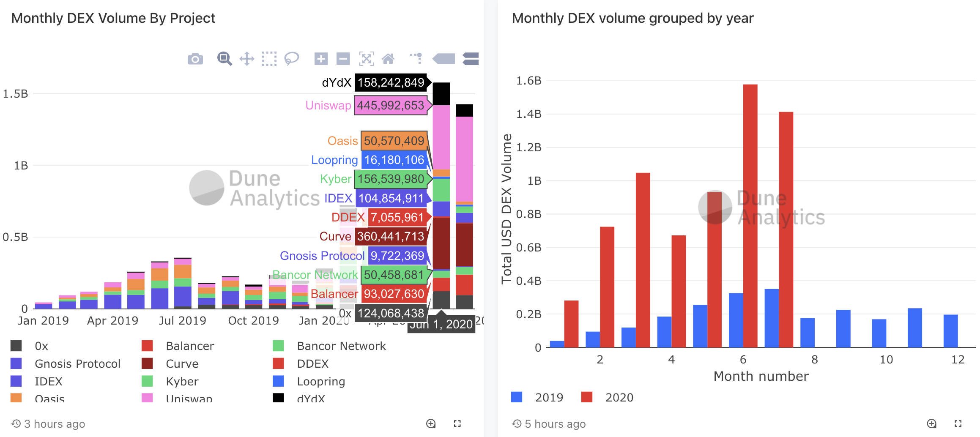This screenshot has height=437, width=980.
Task: Click 'Monthly DEX Volume By Project' title
Action: click(113, 18)
